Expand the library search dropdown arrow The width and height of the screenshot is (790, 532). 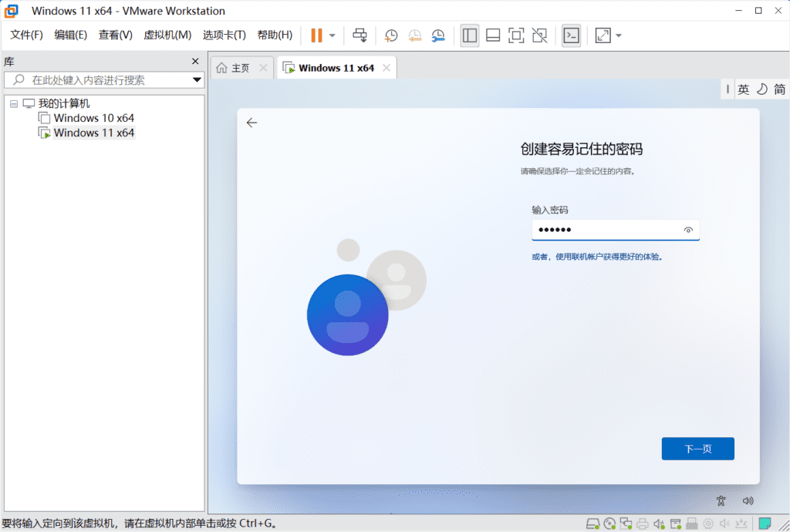pyautogui.click(x=196, y=80)
